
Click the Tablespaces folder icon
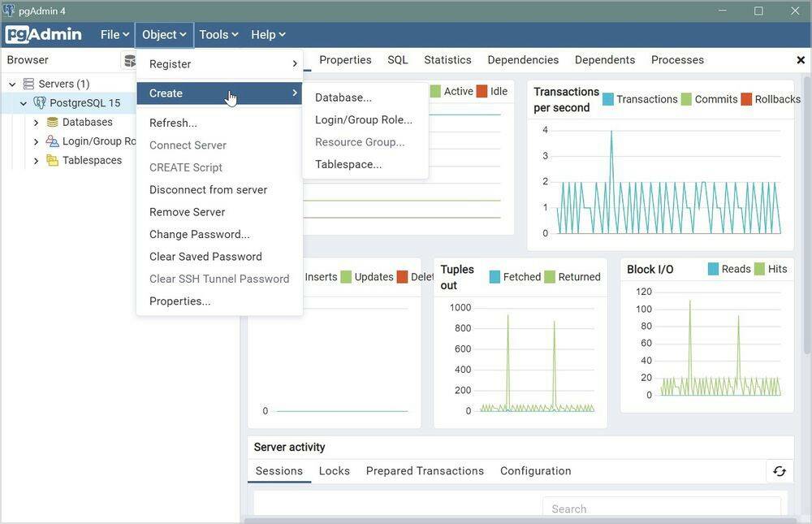click(x=52, y=160)
